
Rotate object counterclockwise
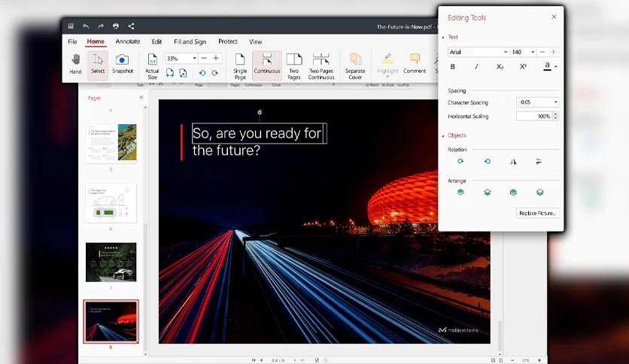click(488, 161)
